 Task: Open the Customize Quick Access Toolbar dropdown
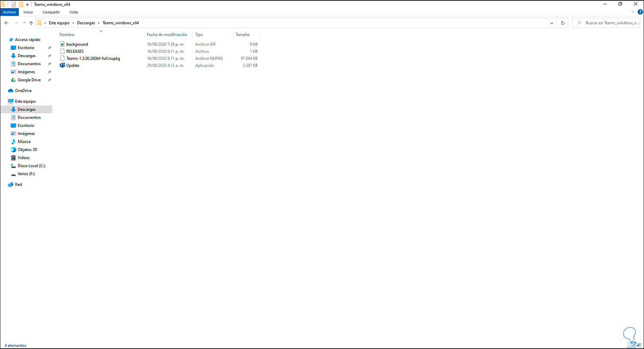pyautogui.click(x=27, y=5)
